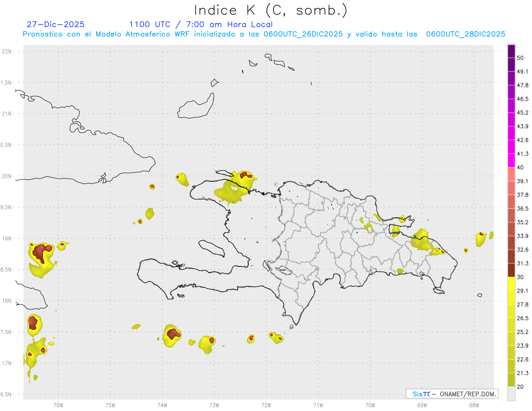Click the colorbar label "45.2"
The height and width of the screenshot is (411, 532).
point(523,113)
